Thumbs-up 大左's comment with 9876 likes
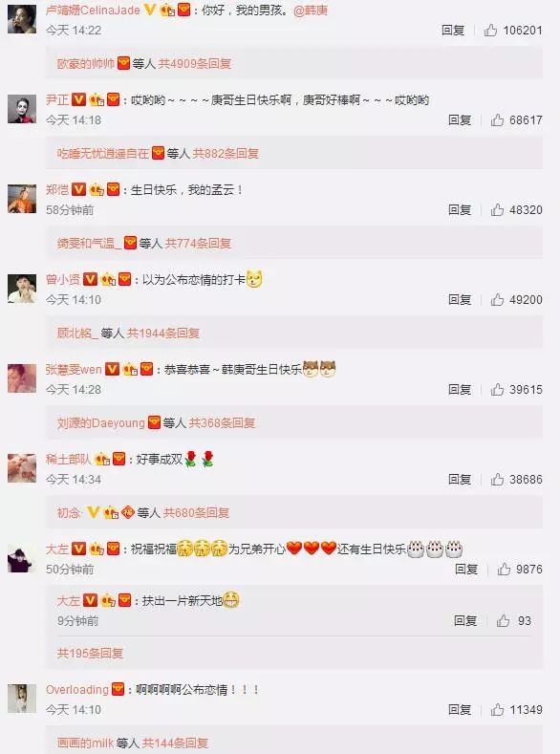 coord(504,570)
